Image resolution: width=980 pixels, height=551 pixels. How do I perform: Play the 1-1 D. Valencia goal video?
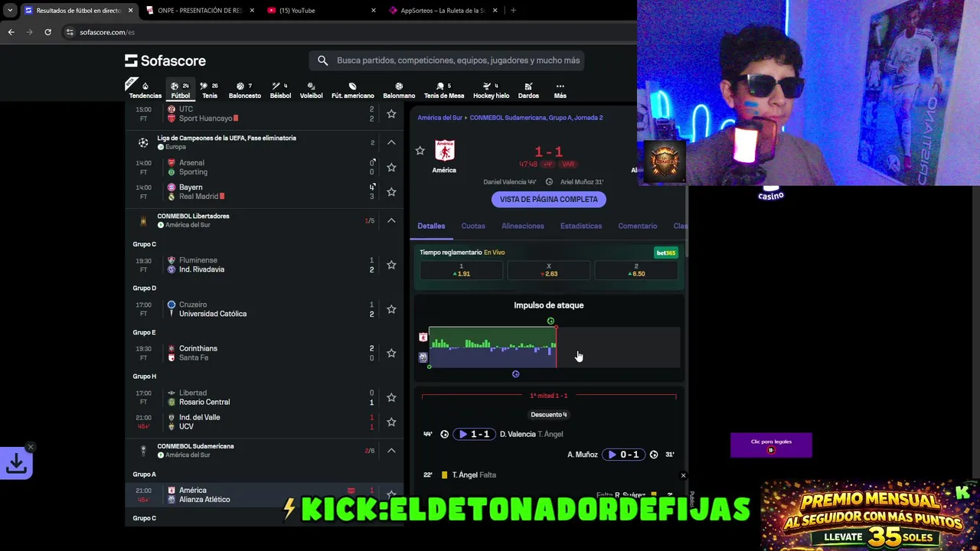(474, 434)
